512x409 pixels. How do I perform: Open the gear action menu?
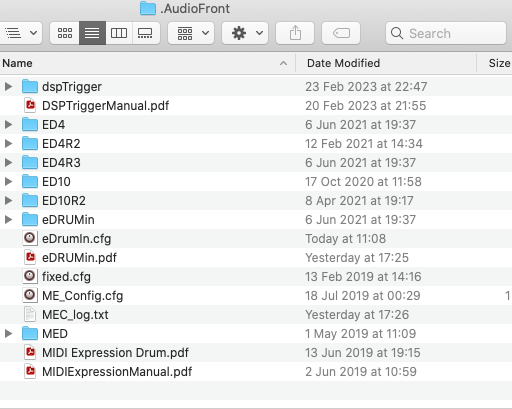[245, 33]
